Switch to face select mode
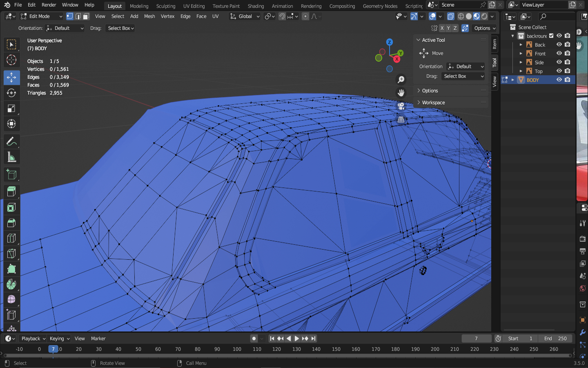 click(x=86, y=16)
